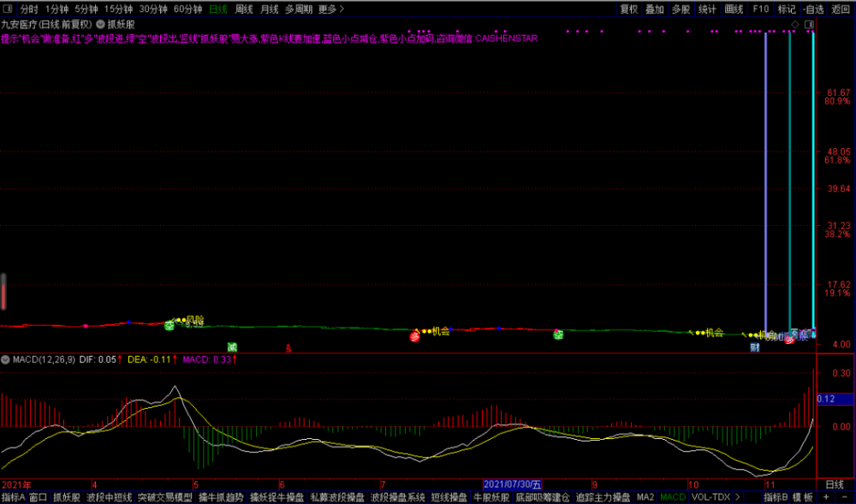856x504 pixels.
Task: Click the green 减 marker below price line
Action: tap(232, 347)
